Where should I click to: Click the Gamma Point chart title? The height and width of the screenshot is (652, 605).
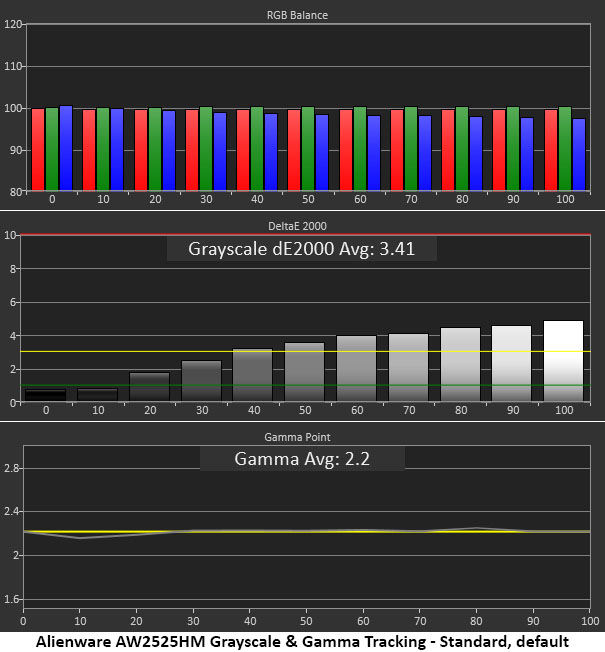[297, 437]
